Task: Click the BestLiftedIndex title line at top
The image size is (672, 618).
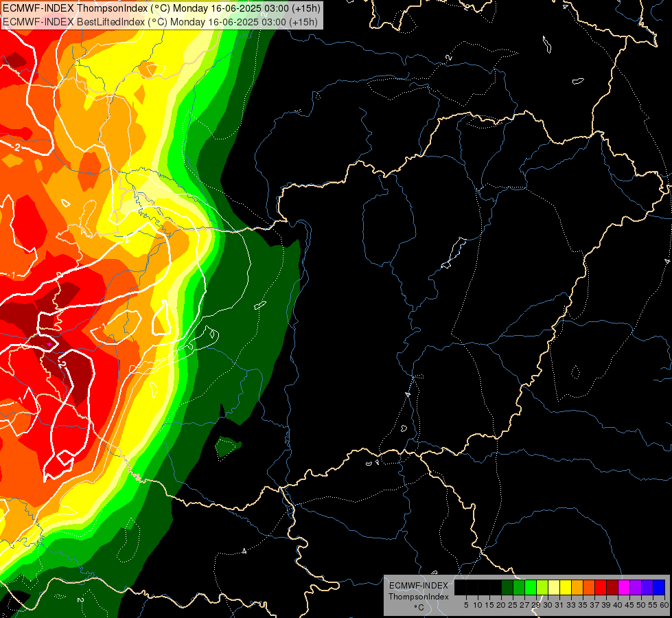Action: tap(161, 22)
